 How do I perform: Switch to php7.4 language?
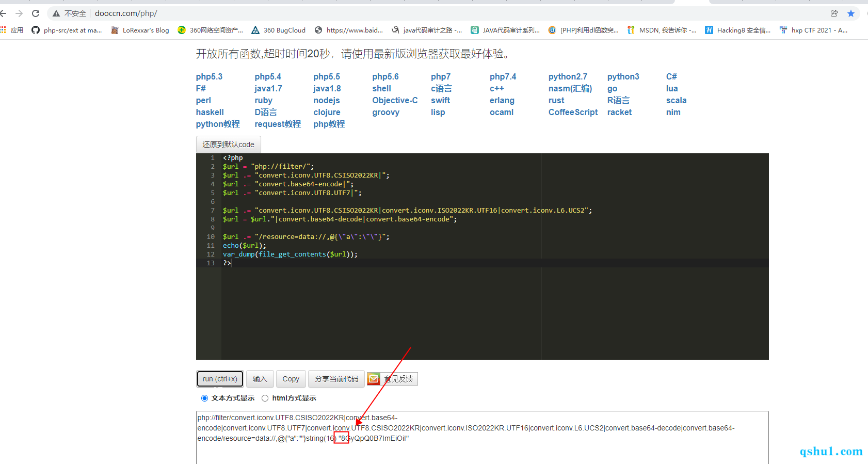click(x=503, y=76)
